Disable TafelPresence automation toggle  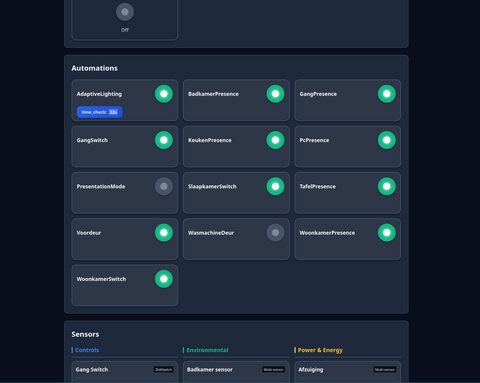(387, 186)
